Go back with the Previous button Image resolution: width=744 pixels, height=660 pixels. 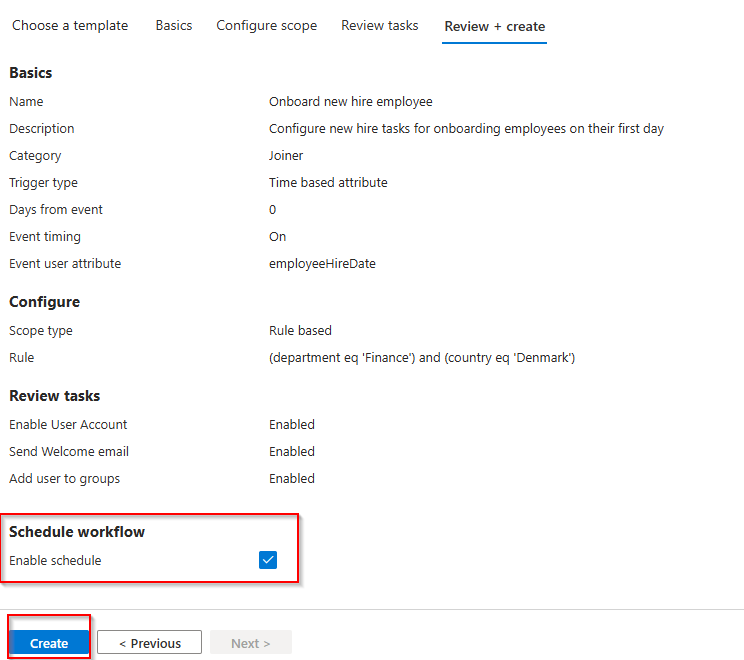pos(150,643)
